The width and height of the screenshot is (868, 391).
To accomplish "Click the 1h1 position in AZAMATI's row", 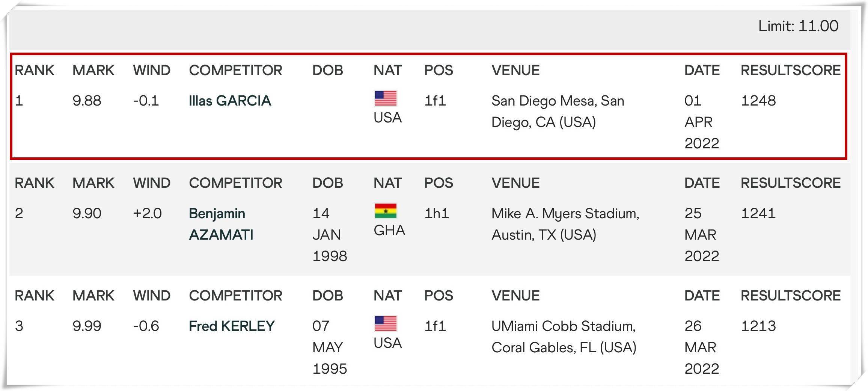I will (436, 213).
